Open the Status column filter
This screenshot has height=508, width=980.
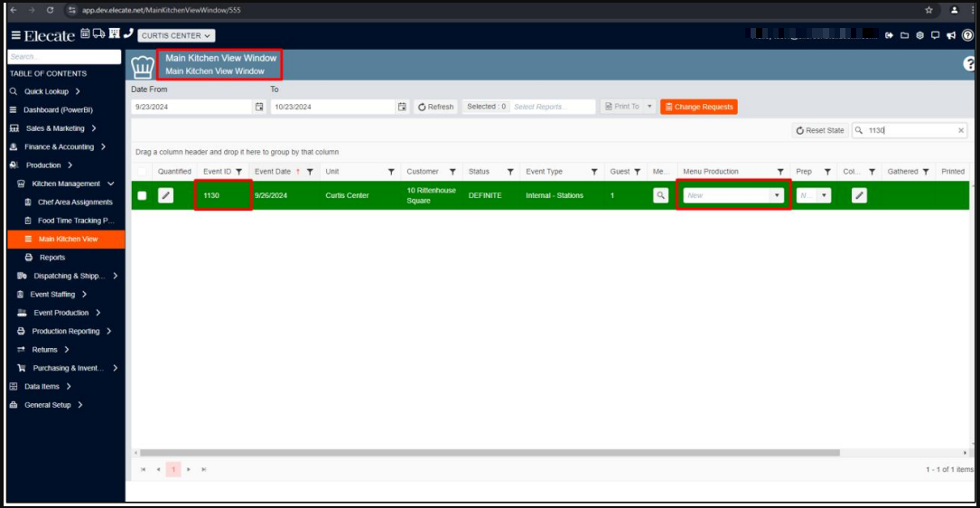coord(510,172)
